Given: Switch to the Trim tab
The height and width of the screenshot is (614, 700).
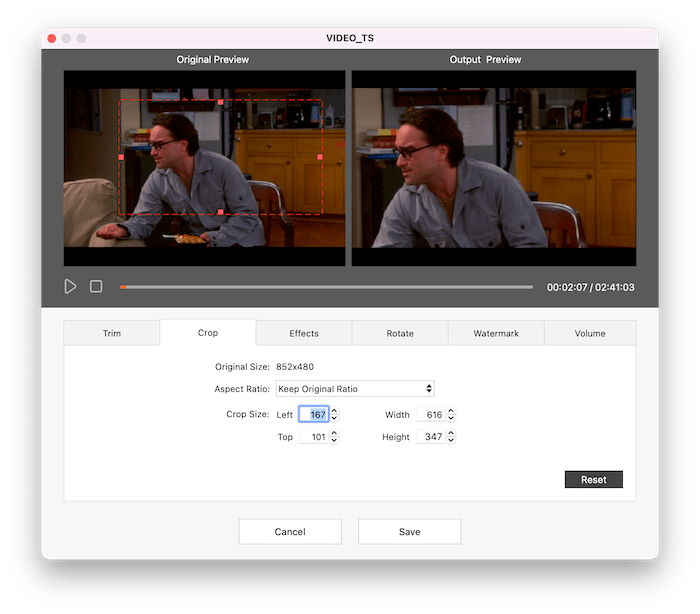Looking at the screenshot, I should 112,333.
